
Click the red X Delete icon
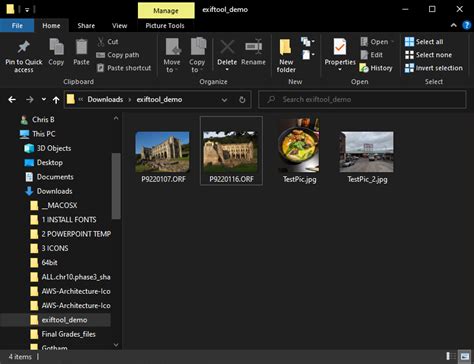[227, 47]
